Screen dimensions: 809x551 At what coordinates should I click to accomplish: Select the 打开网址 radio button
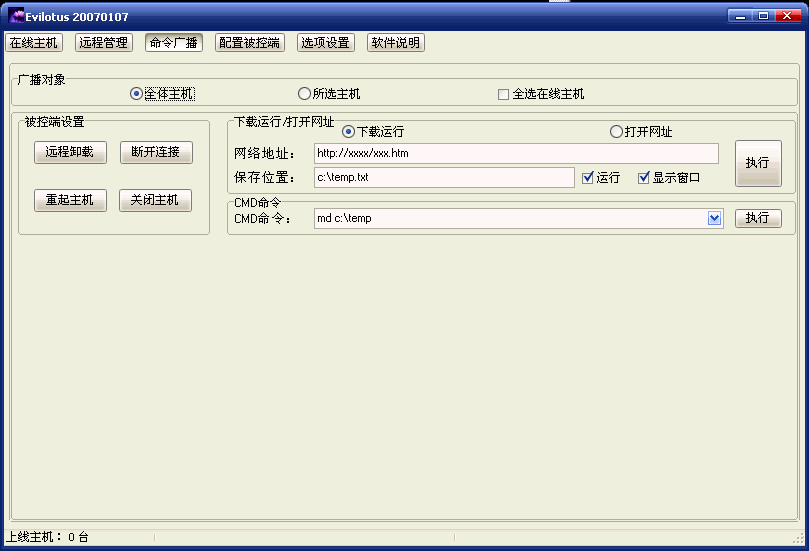coord(616,132)
